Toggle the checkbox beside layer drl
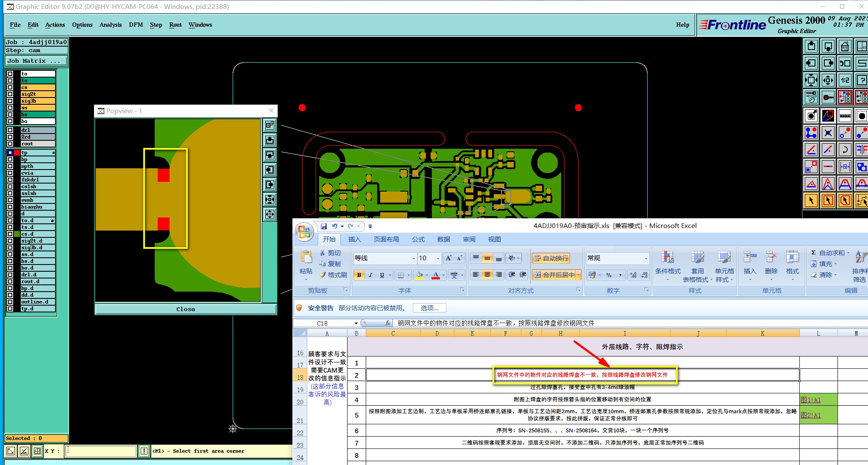The height and width of the screenshot is (465, 868). click(10, 130)
